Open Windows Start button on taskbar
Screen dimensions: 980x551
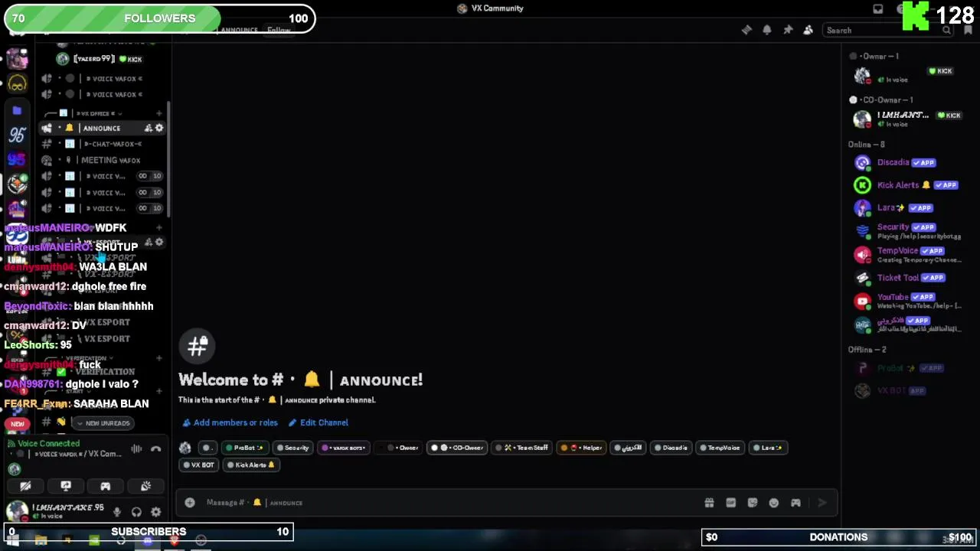click(x=13, y=540)
